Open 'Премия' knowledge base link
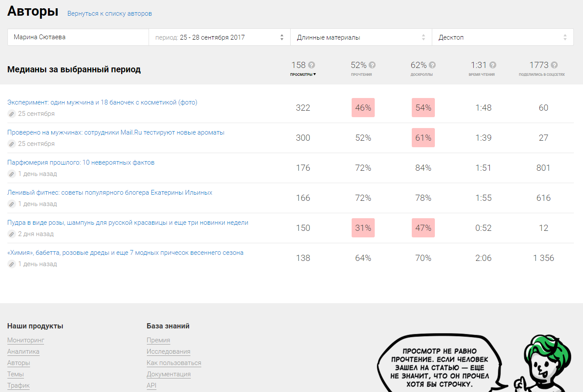 [159, 340]
